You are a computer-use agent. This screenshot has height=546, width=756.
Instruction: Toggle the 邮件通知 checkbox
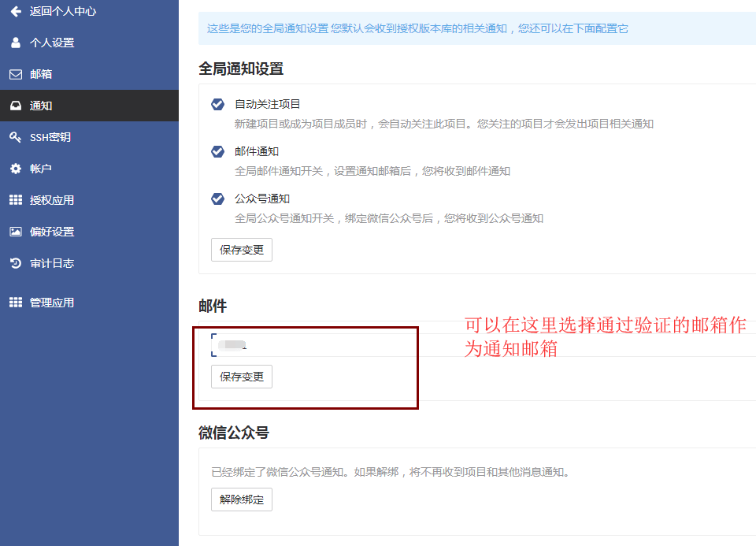(218, 151)
